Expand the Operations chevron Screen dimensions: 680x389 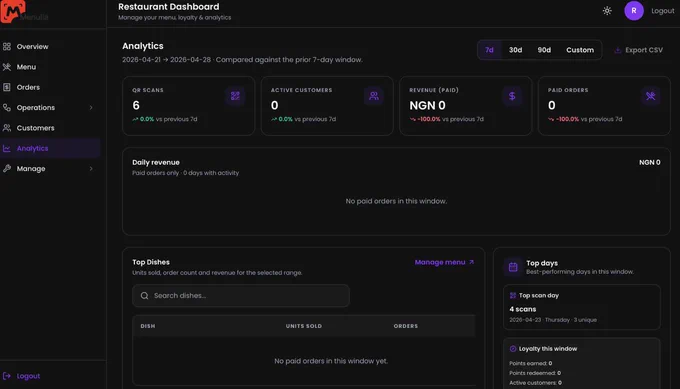point(91,108)
